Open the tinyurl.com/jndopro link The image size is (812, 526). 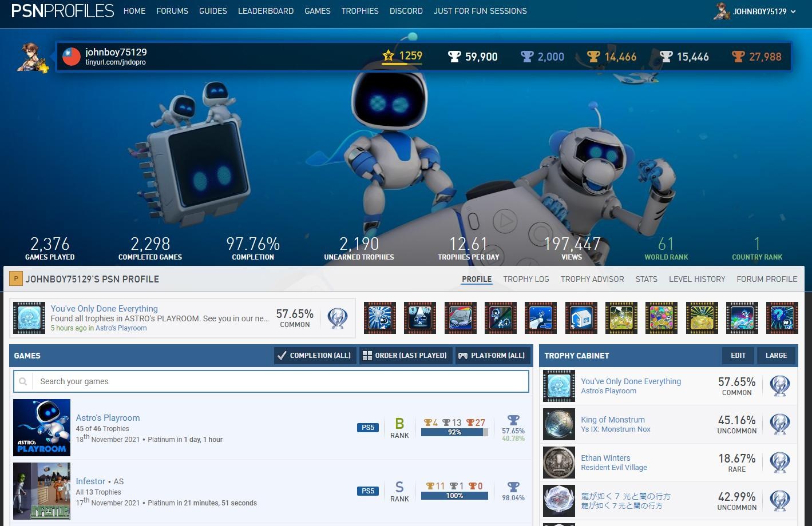point(116,62)
